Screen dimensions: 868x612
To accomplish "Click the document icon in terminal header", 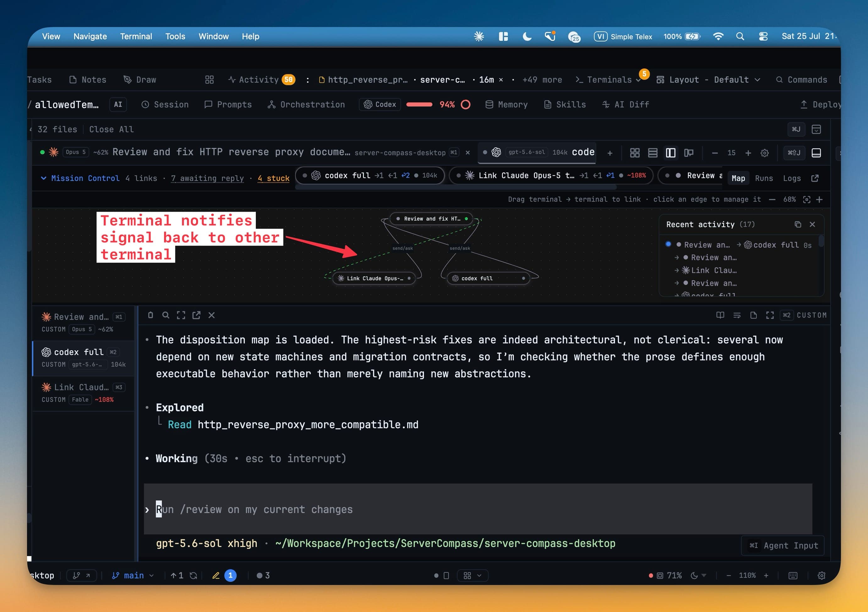I will point(754,315).
